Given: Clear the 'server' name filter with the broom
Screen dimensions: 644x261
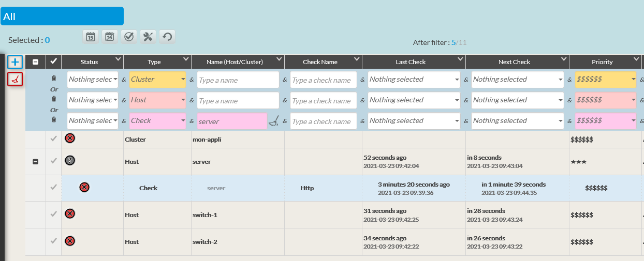Looking at the screenshot, I should tap(273, 121).
